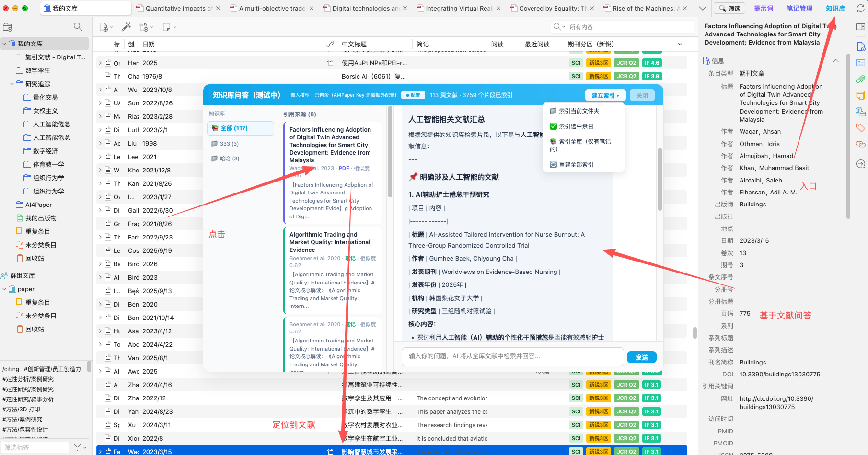The image size is (868, 455).
Task: Select 全部 (117) knowledge base
Action: pos(241,128)
